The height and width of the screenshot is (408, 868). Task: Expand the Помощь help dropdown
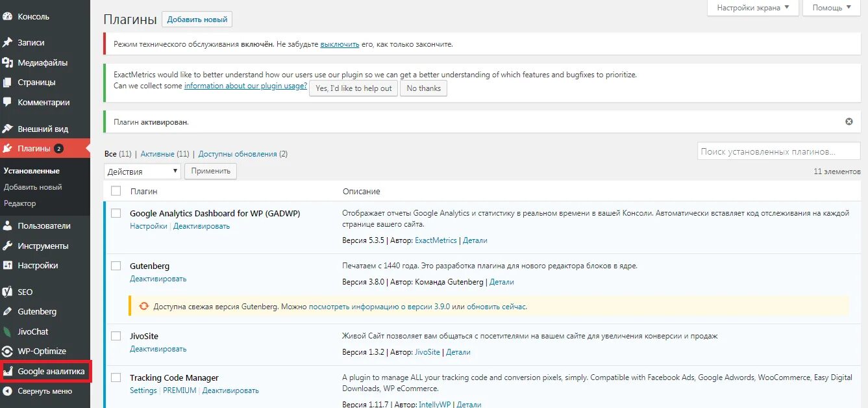(x=832, y=8)
